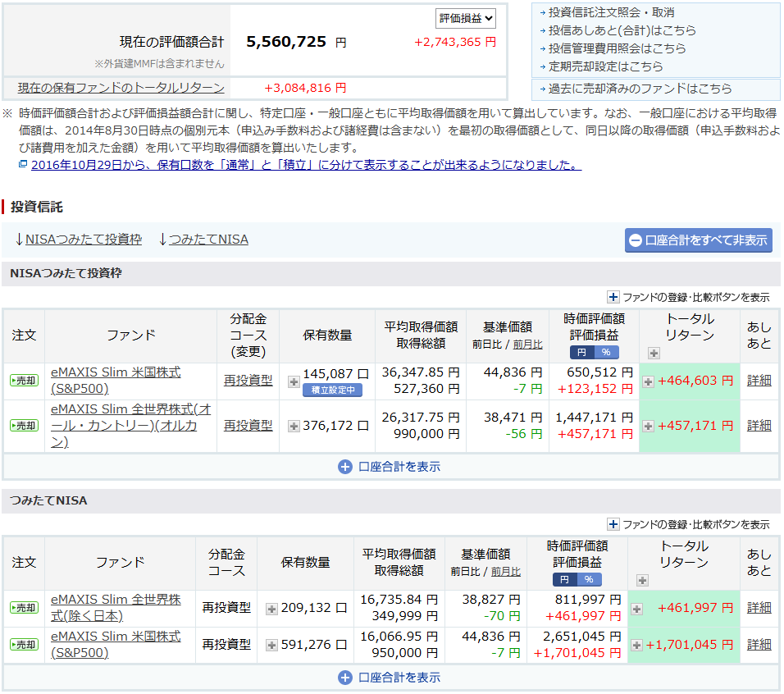Jump to つみたてNISA anchor link
Viewport: 784px width, 694px height.
208,240
